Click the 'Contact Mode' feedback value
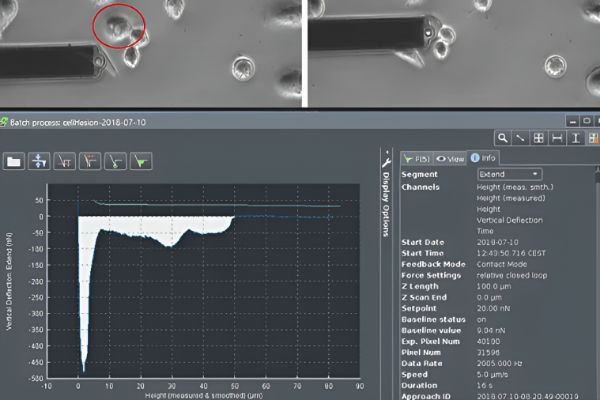600x400 pixels. click(502, 264)
